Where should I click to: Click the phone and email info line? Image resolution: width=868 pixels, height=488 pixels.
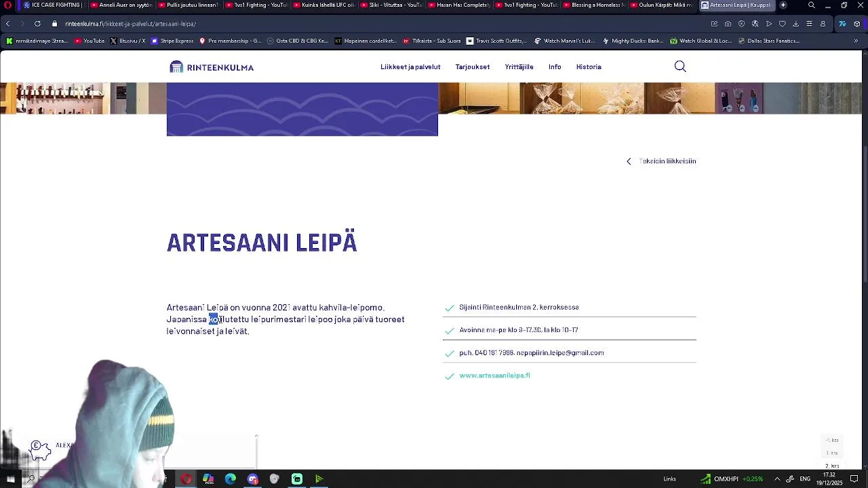(531, 352)
